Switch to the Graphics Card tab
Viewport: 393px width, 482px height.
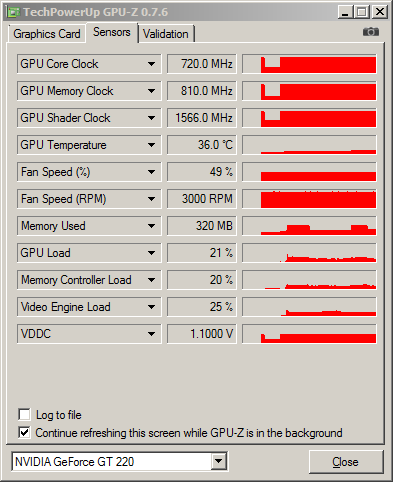click(47, 34)
